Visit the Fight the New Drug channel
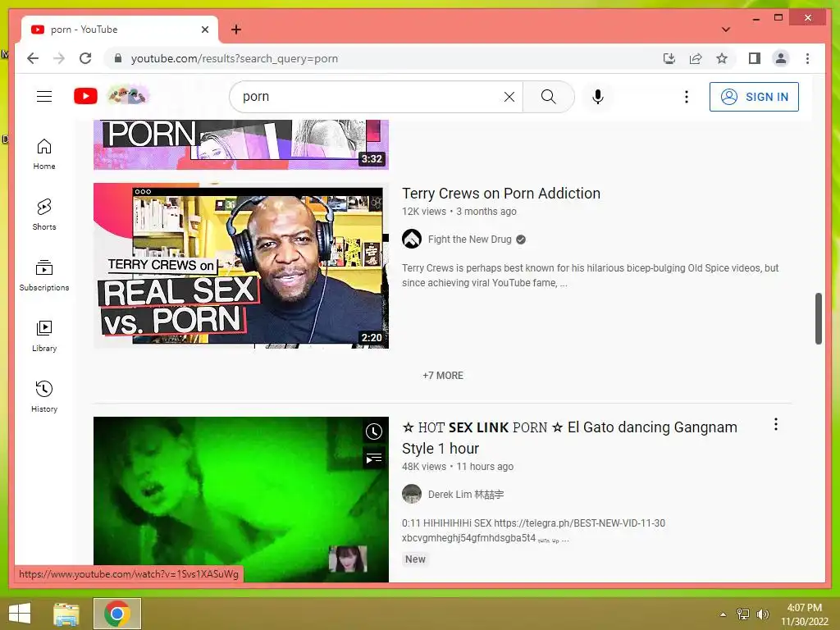This screenshot has width=840, height=630. point(469,240)
